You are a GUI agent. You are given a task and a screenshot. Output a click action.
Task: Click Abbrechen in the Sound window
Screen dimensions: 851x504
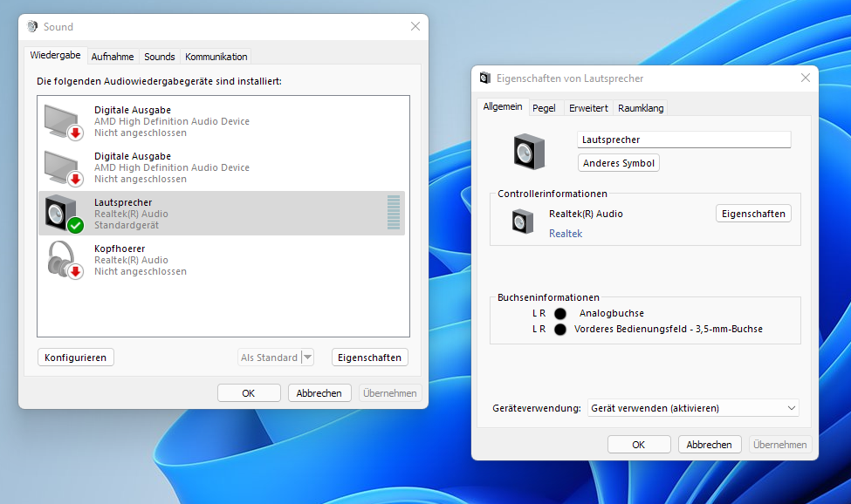319,393
